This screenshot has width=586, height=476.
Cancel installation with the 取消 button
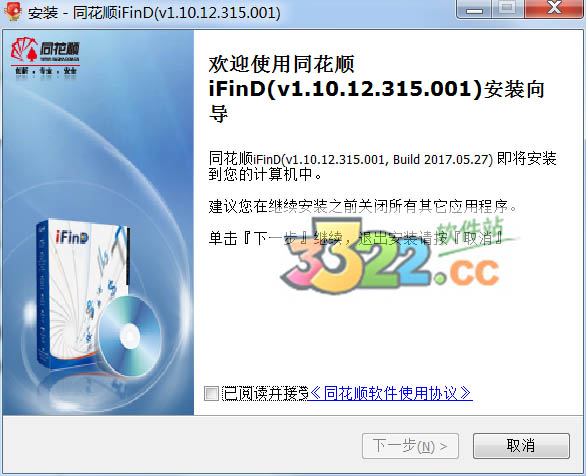tap(521, 446)
